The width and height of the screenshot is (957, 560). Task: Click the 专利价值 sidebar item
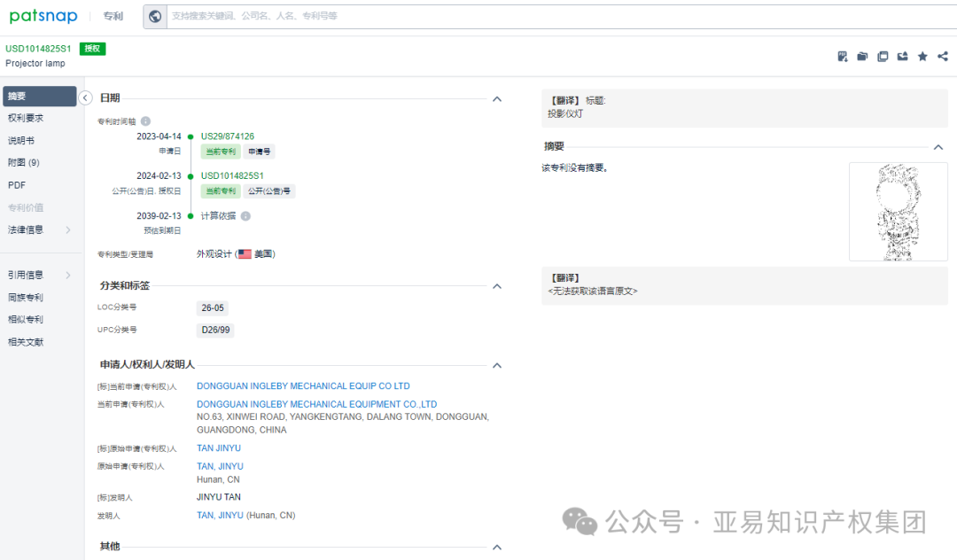tap(26, 207)
